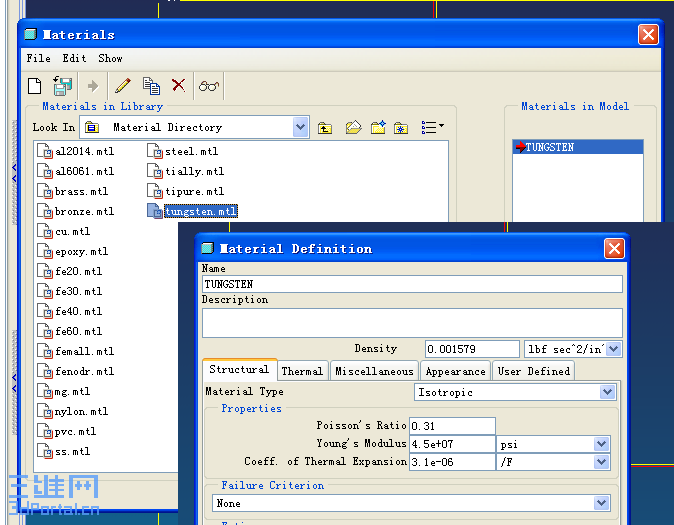Click the Description text area
The width and height of the screenshot is (674, 525).
click(412, 323)
